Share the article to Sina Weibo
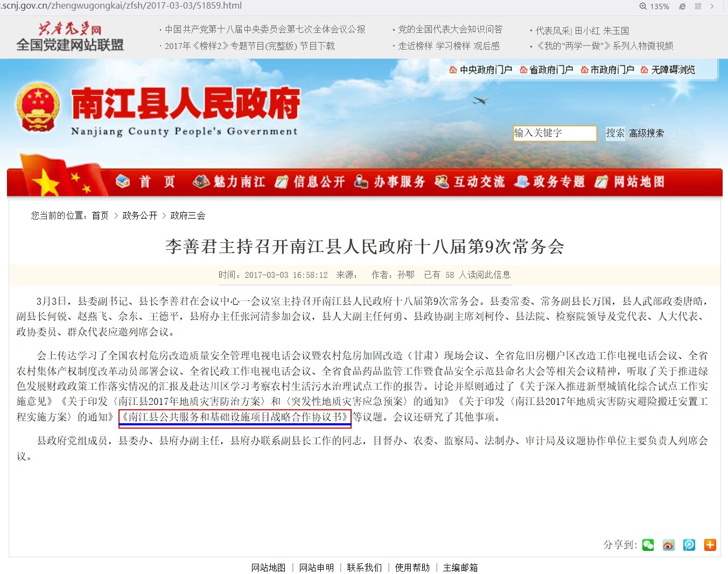This screenshot has width=728, height=574. click(668, 545)
